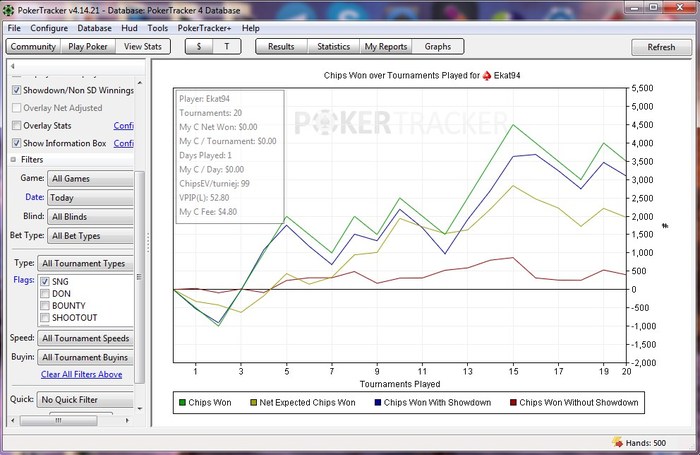The width and height of the screenshot is (700, 455).
Task: Uncheck Show Information Box
Action: [17, 143]
